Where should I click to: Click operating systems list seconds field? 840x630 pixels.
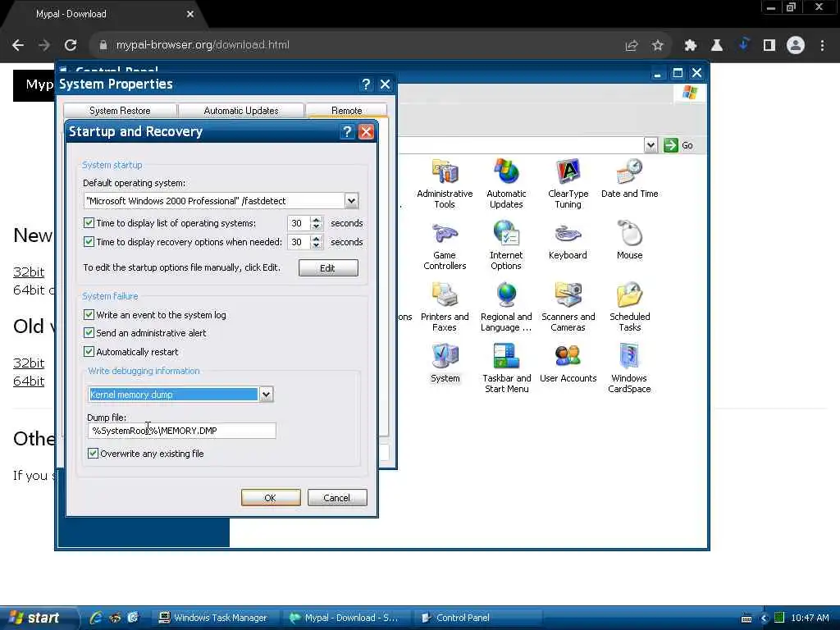pos(299,223)
